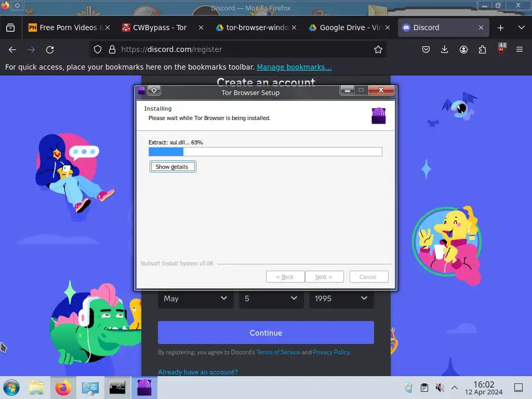Open the terminal taskbar icon

point(117,388)
